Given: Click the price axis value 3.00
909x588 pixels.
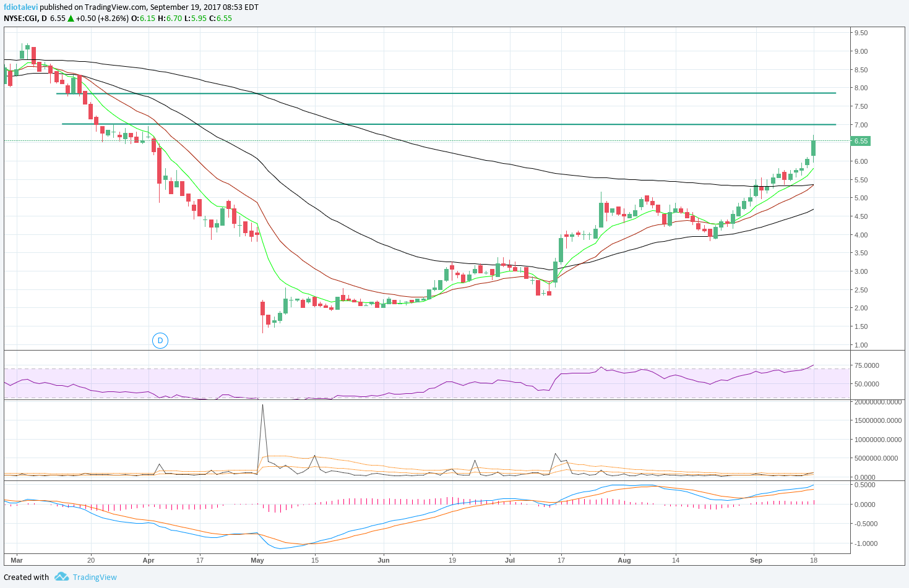Looking at the screenshot, I should click(x=861, y=271).
